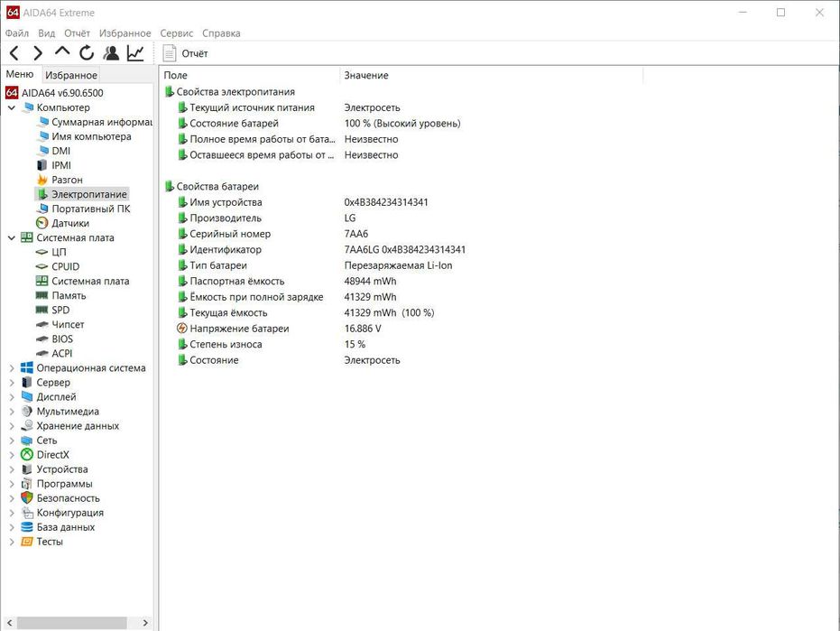Screen dimensions: 840x631
Task: Expand the DirectX branch
Action: point(12,455)
